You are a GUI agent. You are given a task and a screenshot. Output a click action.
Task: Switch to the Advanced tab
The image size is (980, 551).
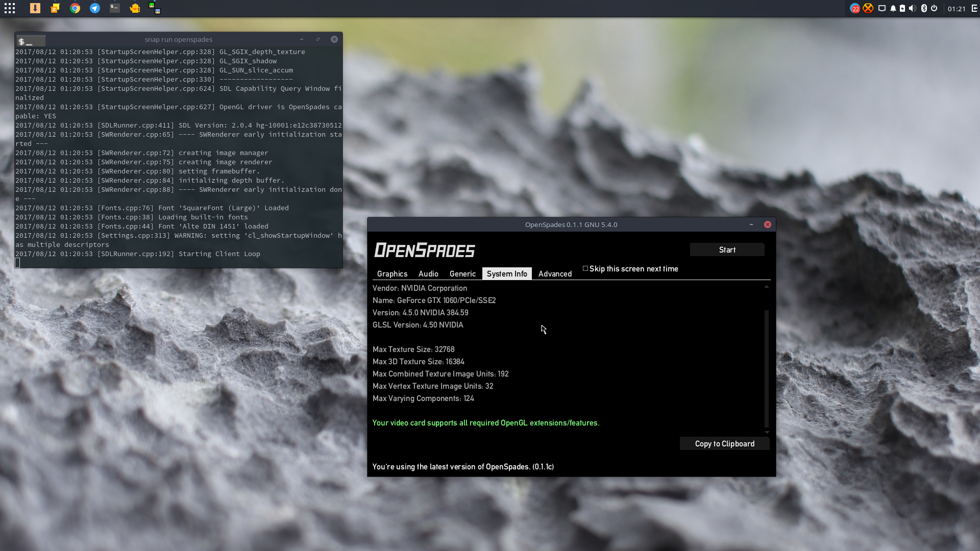[555, 274]
